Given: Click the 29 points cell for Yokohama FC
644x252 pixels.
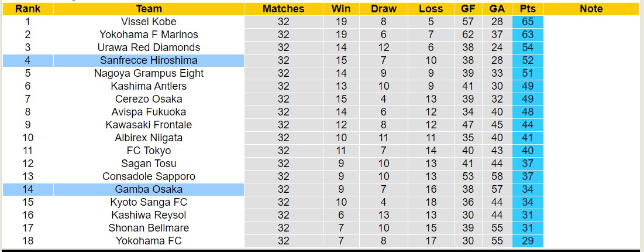Looking at the screenshot, I should coord(528,241).
